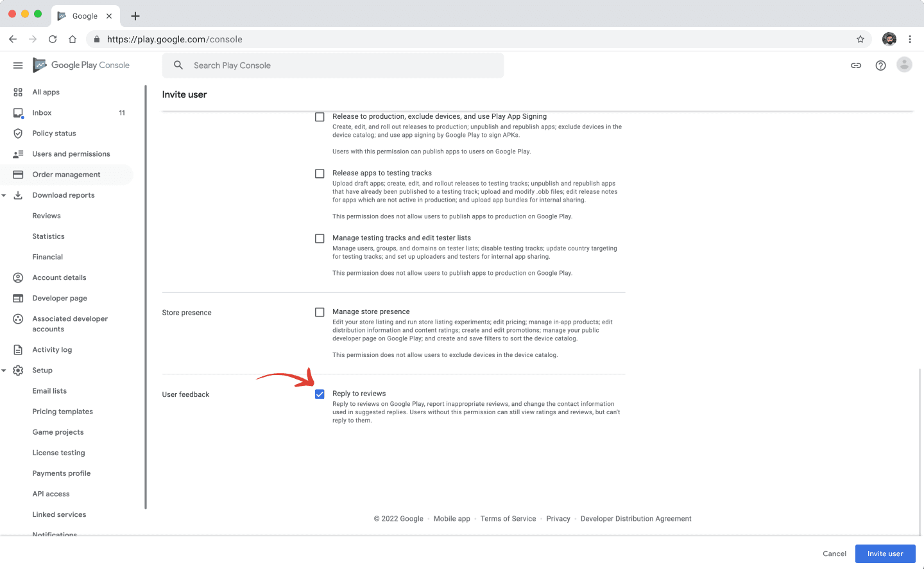The width and height of the screenshot is (924, 576).
Task: Open Statistics reports
Action: pos(49,236)
